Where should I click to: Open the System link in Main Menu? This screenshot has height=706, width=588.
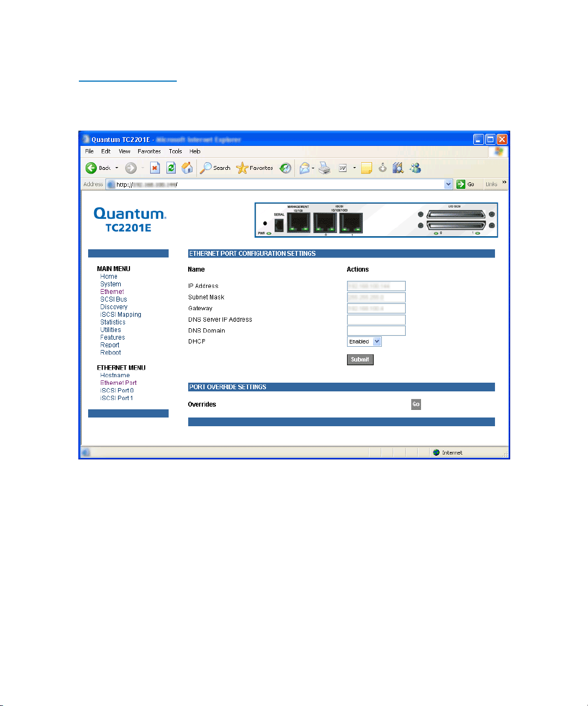(x=110, y=284)
